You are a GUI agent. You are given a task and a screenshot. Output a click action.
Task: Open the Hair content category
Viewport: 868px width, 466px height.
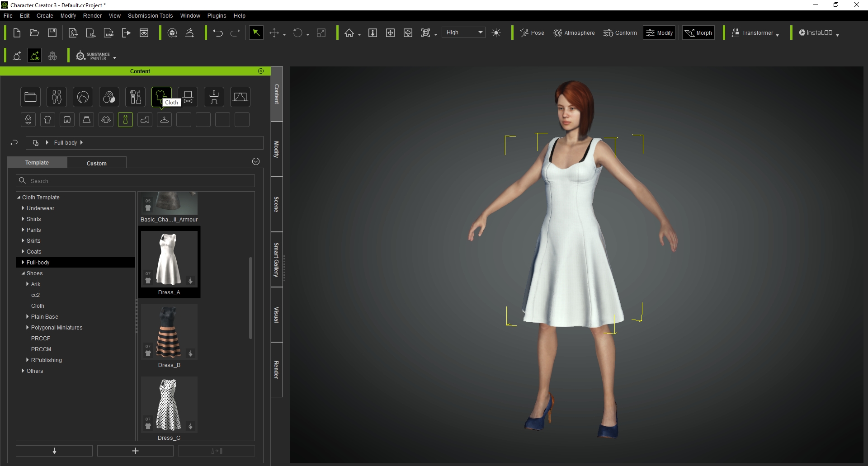[83, 97]
